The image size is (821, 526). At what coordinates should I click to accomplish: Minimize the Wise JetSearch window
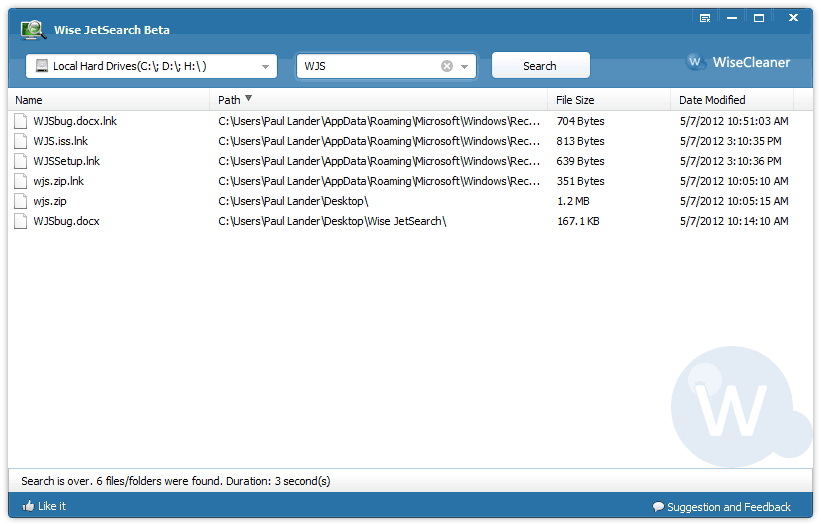[732, 18]
